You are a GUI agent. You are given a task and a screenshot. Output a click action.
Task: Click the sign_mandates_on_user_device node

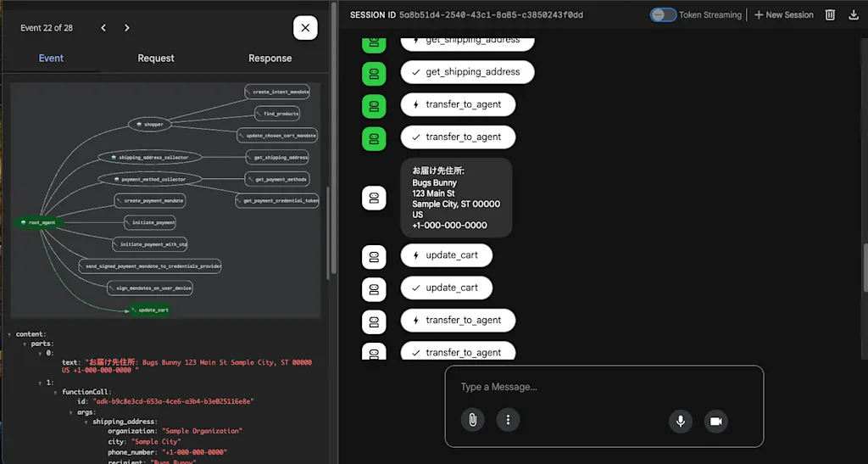coord(150,288)
